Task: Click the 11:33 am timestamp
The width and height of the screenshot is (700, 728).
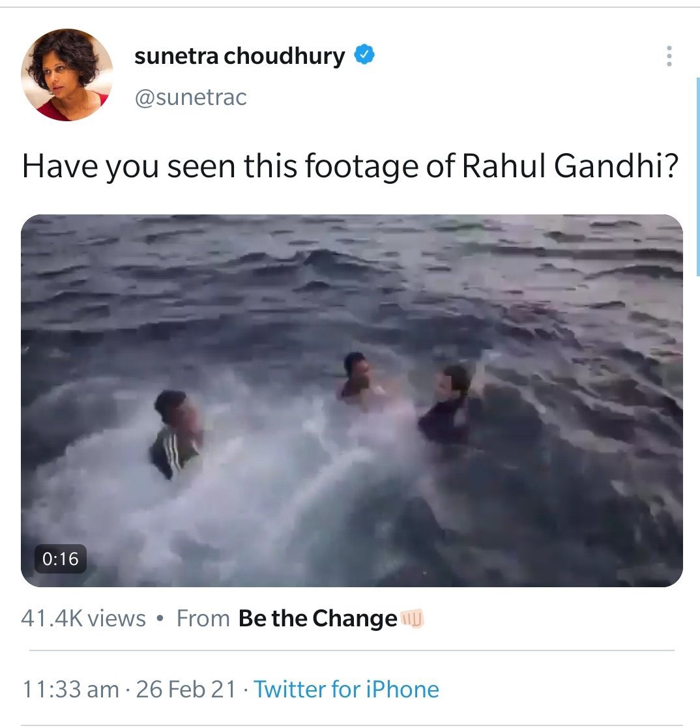Action: pos(70,689)
